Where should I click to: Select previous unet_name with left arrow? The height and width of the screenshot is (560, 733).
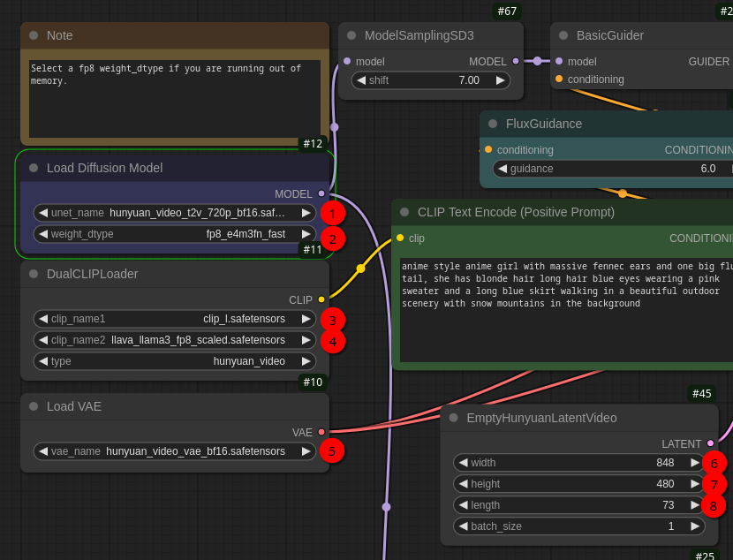[x=43, y=213]
